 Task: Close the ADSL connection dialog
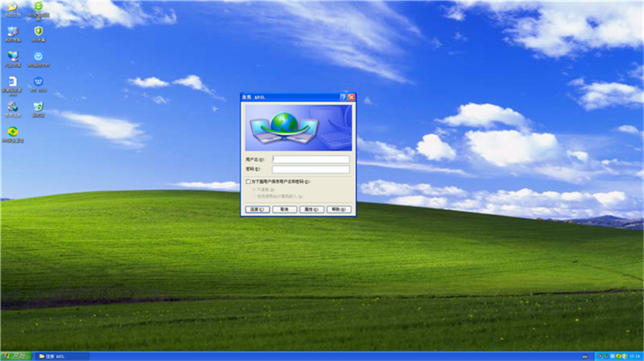pos(351,97)
